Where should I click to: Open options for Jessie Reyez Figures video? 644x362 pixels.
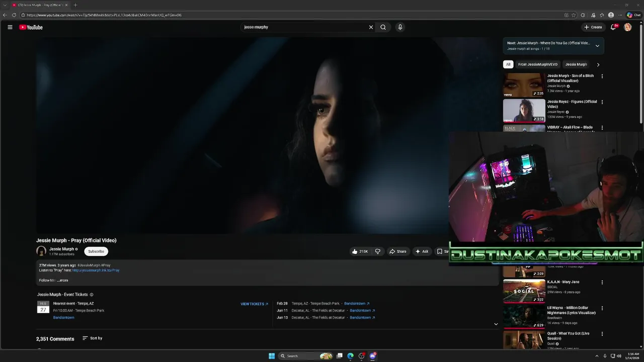point(602,102)
